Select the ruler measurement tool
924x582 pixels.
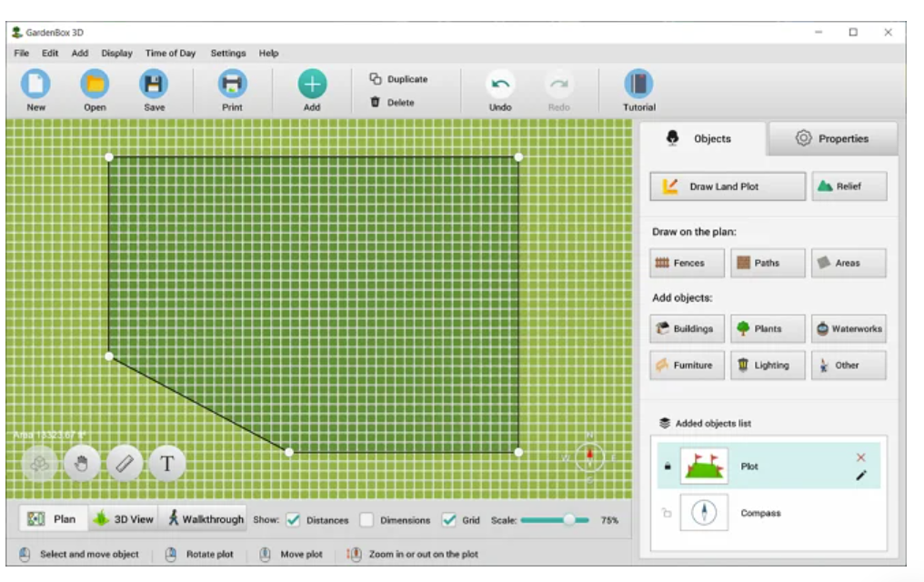(x=124, y=464)
